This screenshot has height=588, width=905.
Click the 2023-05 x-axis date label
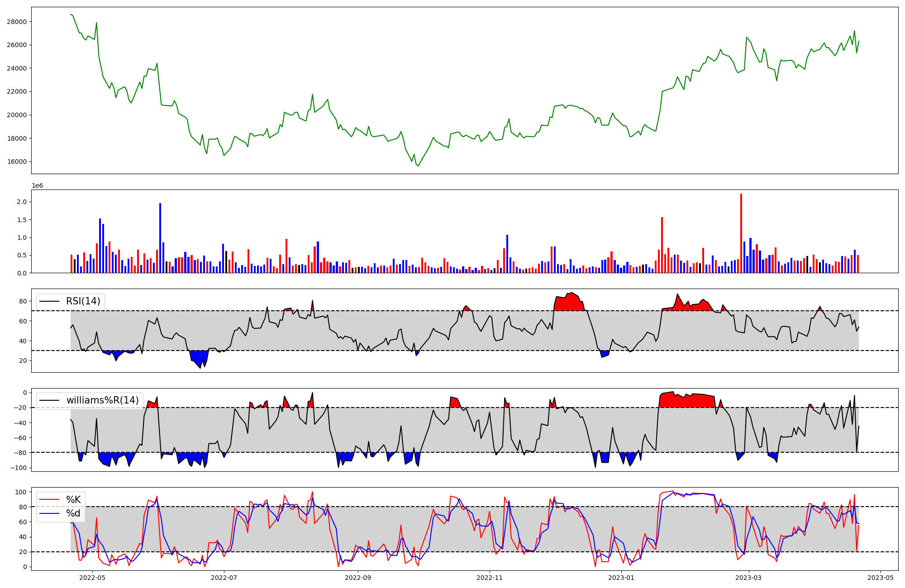pos(880,578)
